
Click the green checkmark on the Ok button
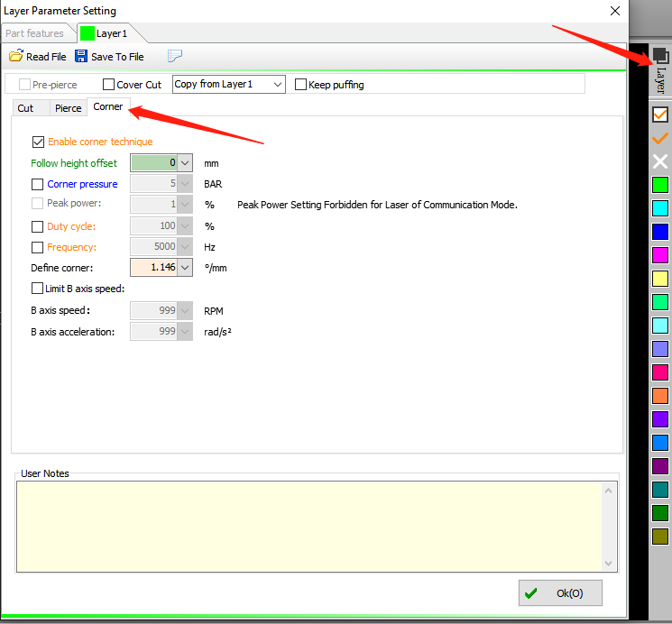530,593
